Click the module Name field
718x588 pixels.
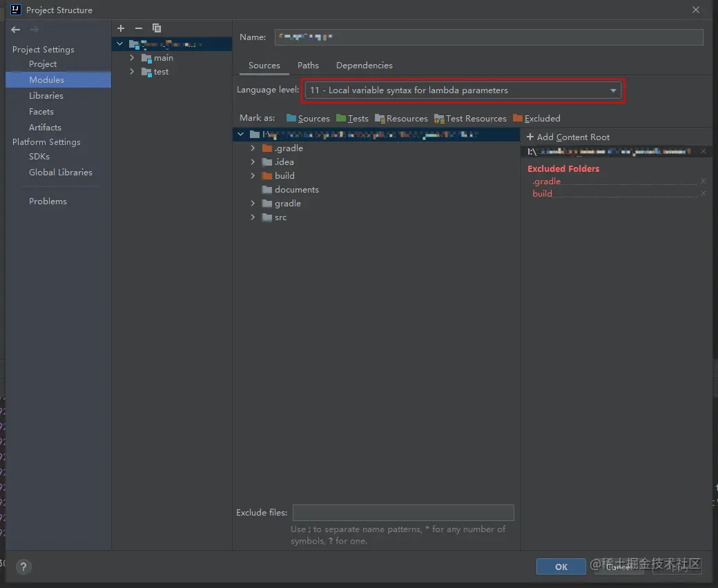[x=489, y=37]
